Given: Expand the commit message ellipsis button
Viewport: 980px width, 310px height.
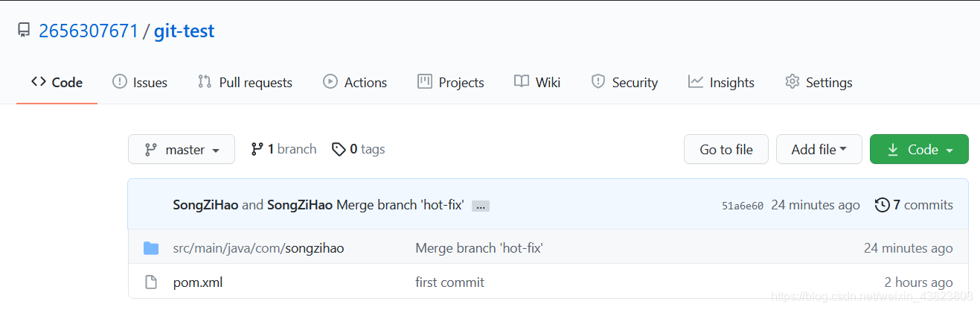Looking at the screenshot, I should pyautogui.click(x=481, y=206).
